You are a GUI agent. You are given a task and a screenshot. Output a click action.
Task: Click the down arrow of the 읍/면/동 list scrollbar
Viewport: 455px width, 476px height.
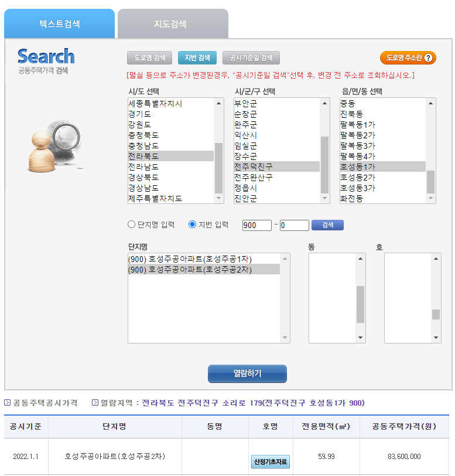pyautogui.click(x=431, y=198)
